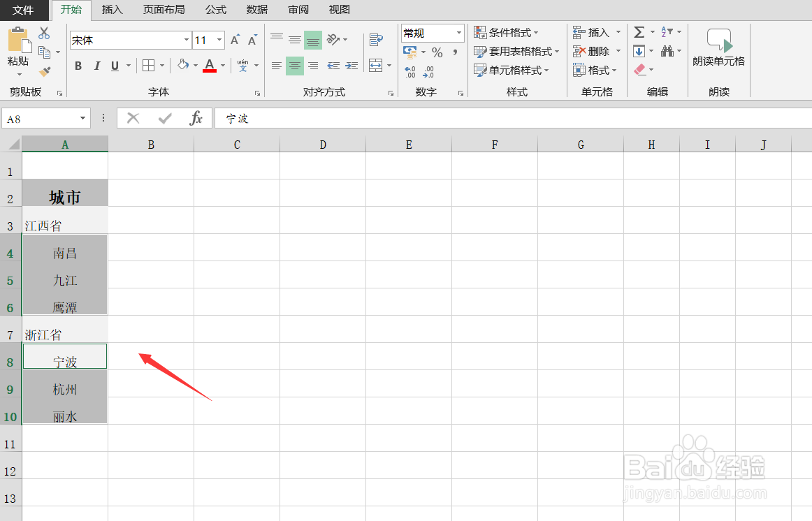Open Cell Styles (单元格样式)
The width and height of the screenshot is (812, 521).
(x=511, y=70)
